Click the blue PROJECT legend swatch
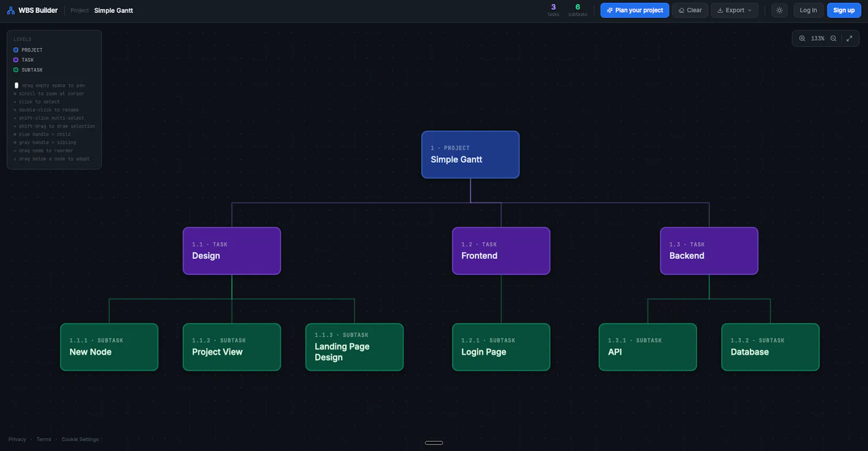 [x=16, y=50]
